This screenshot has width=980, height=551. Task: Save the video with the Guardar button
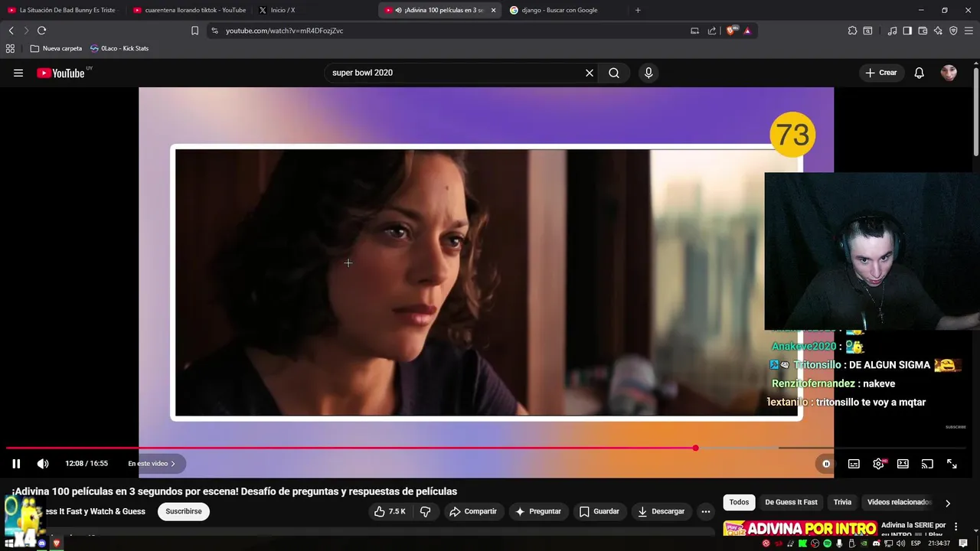[599, 511]
